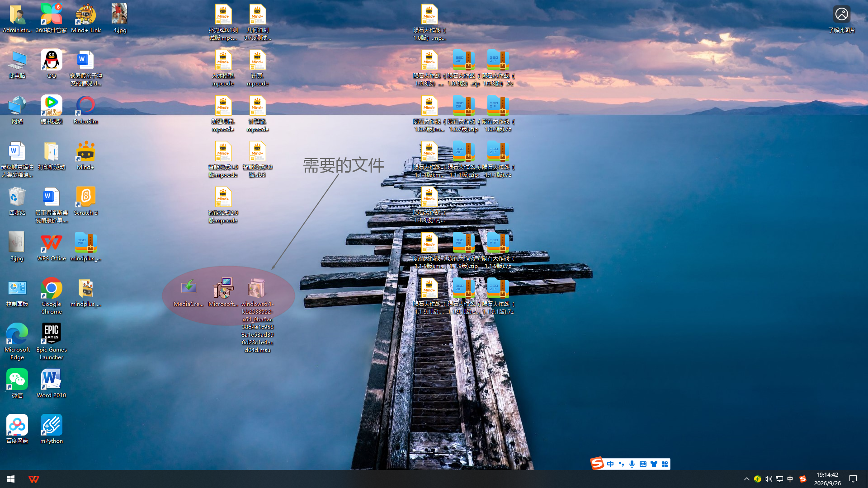Open the QQ penguin shortcut
Image resolution: width=868 pixels, height=488 pixels.
(x=52, y=64)
